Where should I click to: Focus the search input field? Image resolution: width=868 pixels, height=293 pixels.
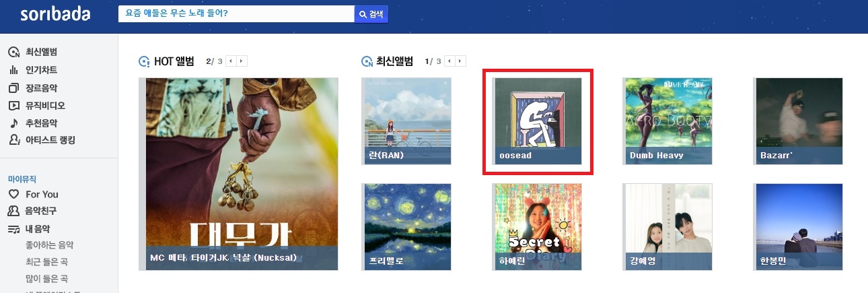pos(236,14)
